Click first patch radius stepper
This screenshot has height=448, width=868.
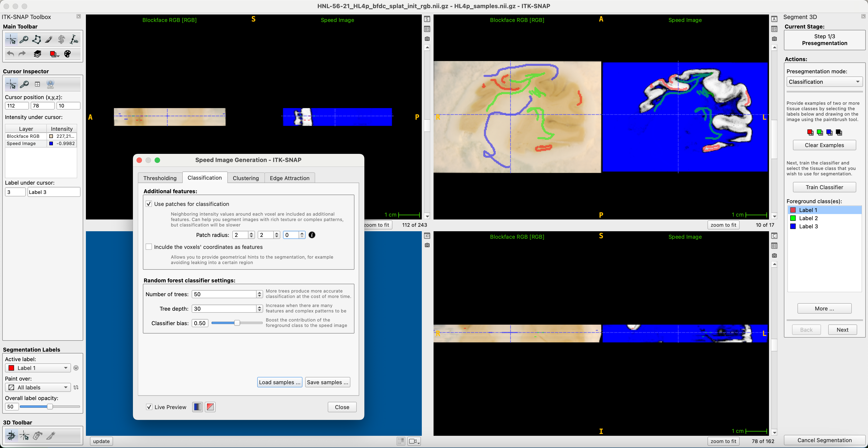tap(251, 235)
